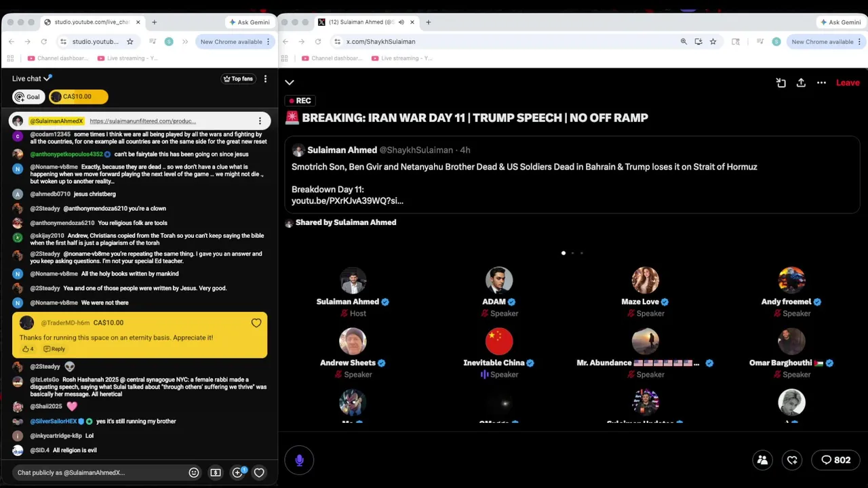868x488 pixels.
Task: Open the sulaimanunfiltered.com pinned link
Action: coord(142,121)
